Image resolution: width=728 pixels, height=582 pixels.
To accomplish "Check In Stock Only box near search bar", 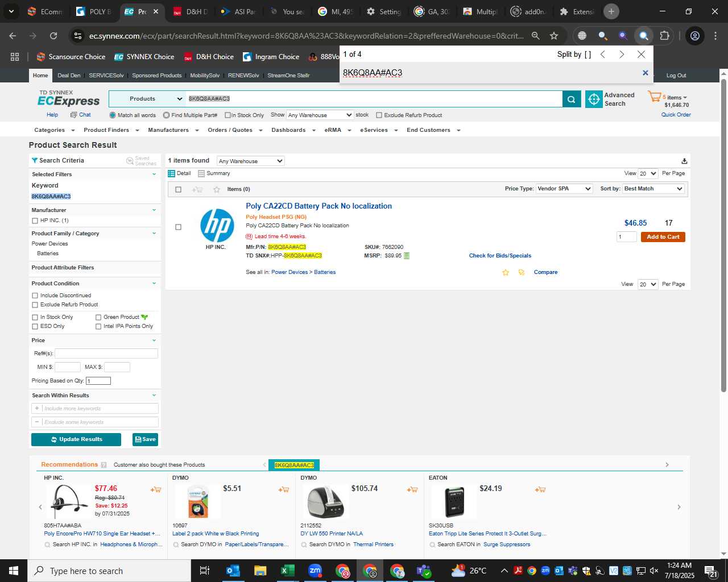I will [227, 115].
